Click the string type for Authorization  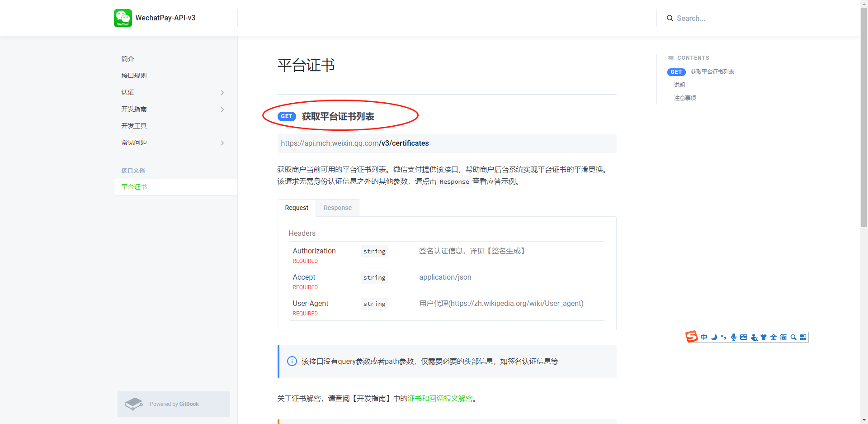[374, 251]
